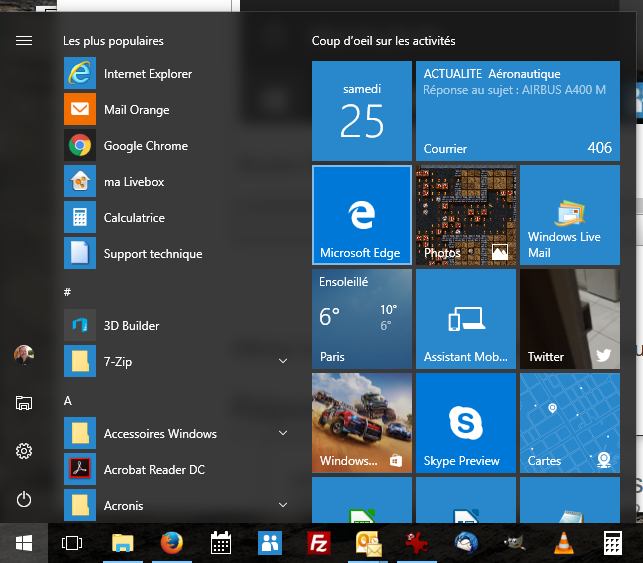
Task: Open Internet Explorer from popular apps
Action: pyautogui.click(x=147, y=74)
